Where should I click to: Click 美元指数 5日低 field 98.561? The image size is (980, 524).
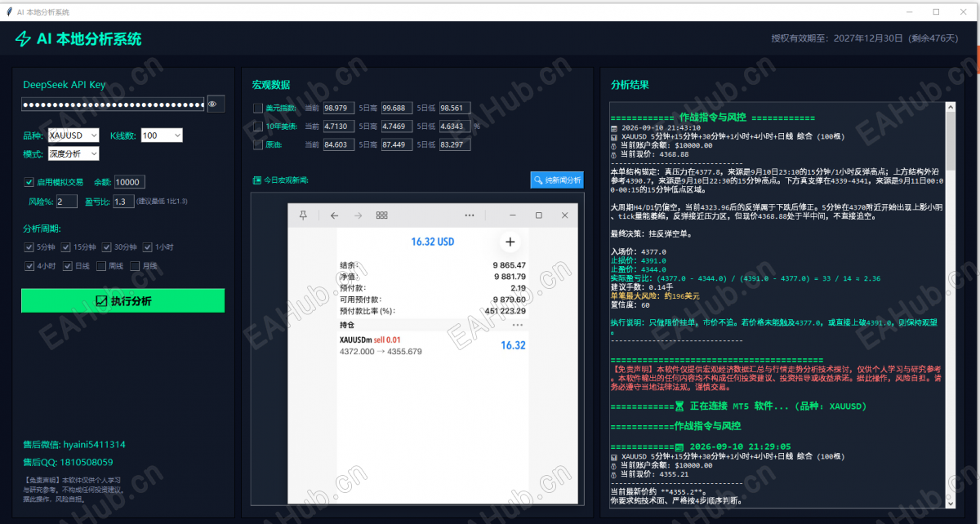[455, 108]
